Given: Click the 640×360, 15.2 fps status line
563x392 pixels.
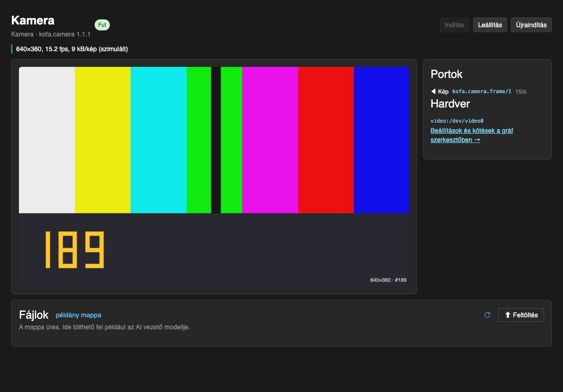Looking at the screenshot, I should tap(72, 49).
